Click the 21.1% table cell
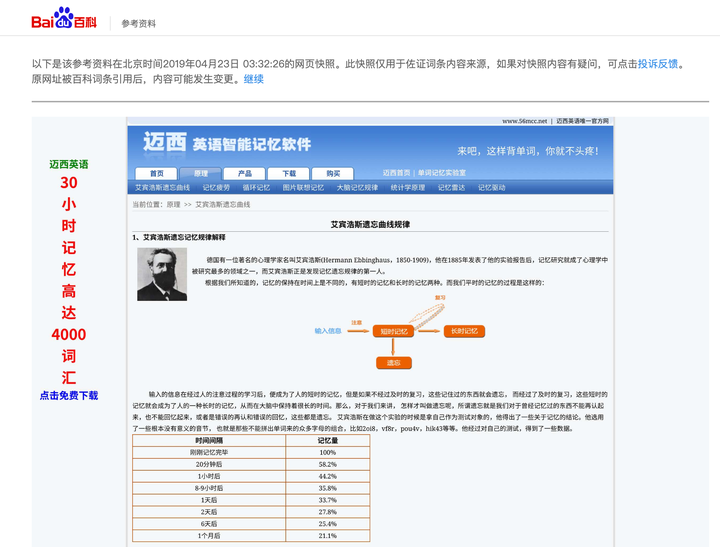Viewport: 720px width, 547px height. tap(328, 536)
